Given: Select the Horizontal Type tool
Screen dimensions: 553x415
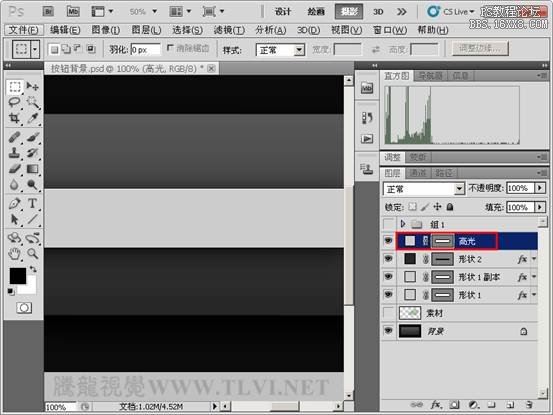Looking at the screenshot, I should 32,203.
